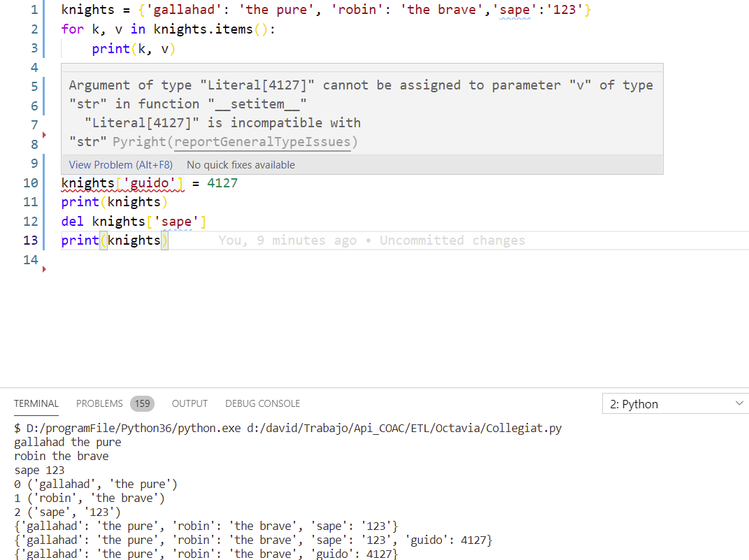This screenshot has width=749, height=560.
Task: Expand the error tooltip's reportGeneralTypeIssues rule
Action: pyautogui.click(x=264, y=142)
